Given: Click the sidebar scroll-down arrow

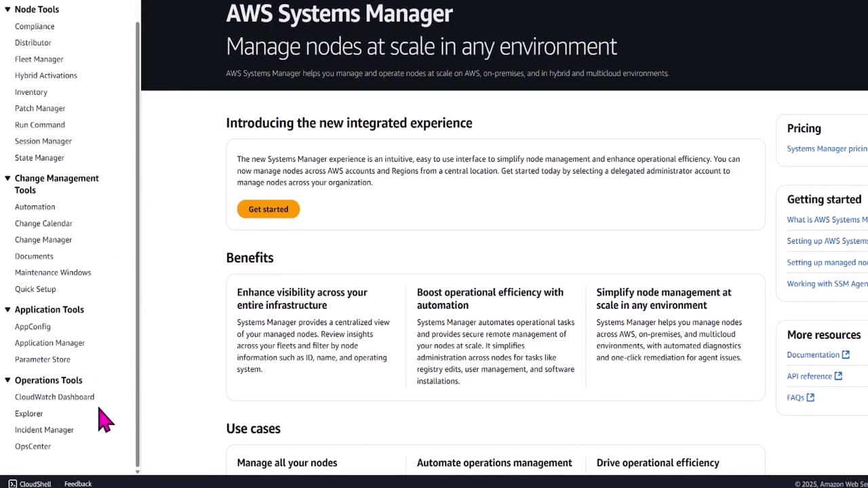Looking at the screenshot, I should click(x=138, y=472).
